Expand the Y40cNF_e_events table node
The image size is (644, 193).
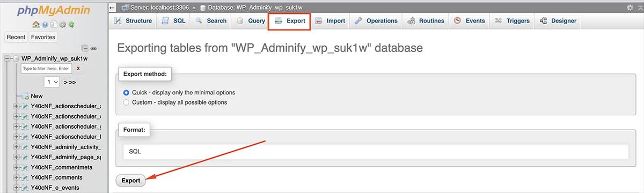point(17,188)
